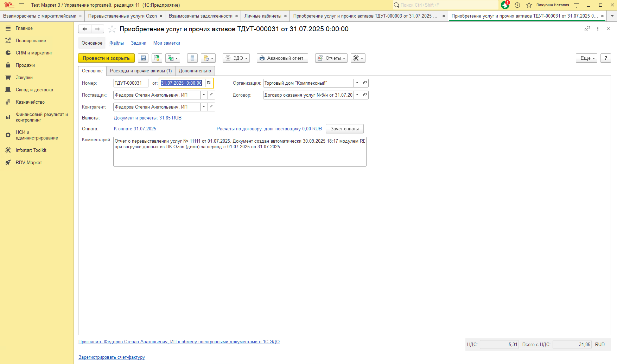The height and width of the screenshot is (364, 617).
Task: Open the tools wrench dropdown
Action: pos(358,58)
